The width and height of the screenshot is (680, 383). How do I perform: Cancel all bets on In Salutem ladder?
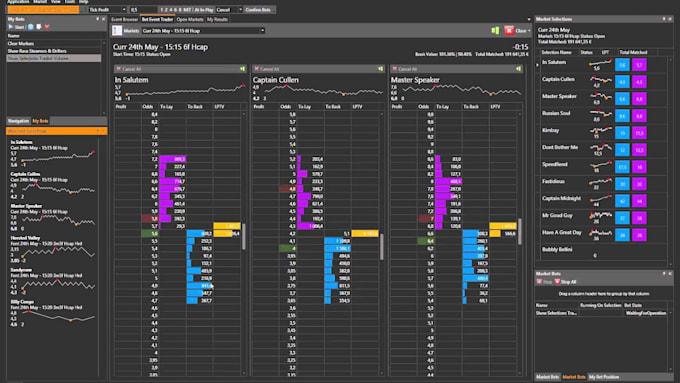click(x=129, y=69)
